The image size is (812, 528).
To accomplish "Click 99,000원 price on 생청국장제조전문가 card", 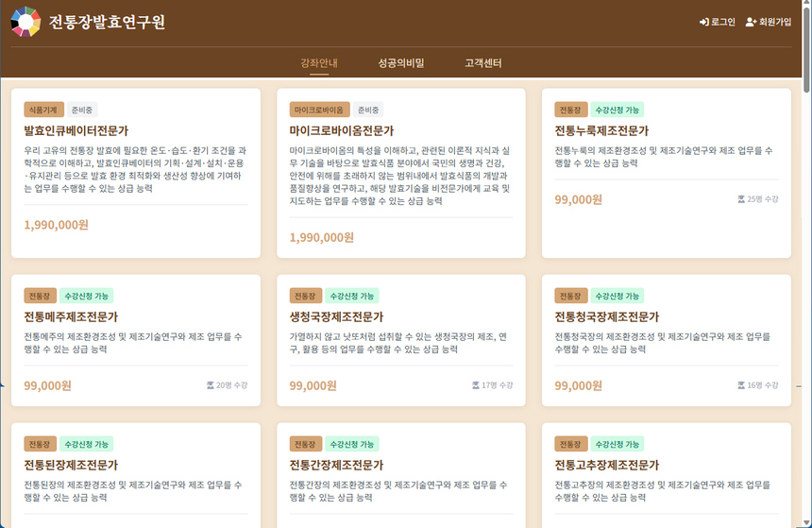I will coord(313,385).
